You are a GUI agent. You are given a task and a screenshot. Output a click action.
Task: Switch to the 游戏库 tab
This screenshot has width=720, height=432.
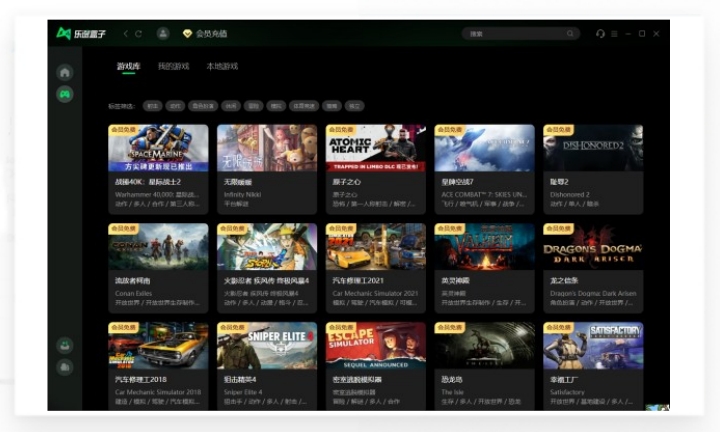pos(129,66)
